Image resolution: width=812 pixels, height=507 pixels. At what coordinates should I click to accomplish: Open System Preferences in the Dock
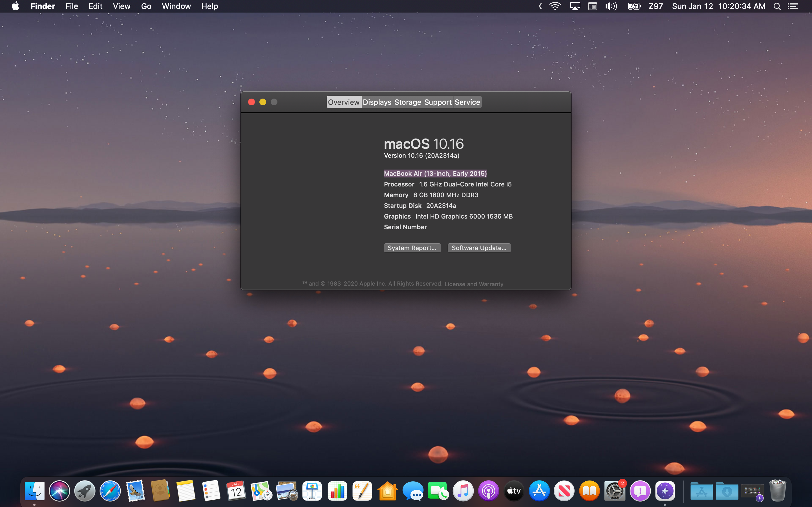pyautogui.click(x=614, y=491)
